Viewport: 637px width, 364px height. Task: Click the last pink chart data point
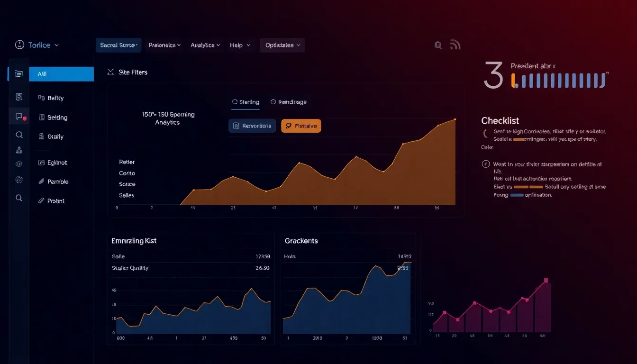point(546,281)
